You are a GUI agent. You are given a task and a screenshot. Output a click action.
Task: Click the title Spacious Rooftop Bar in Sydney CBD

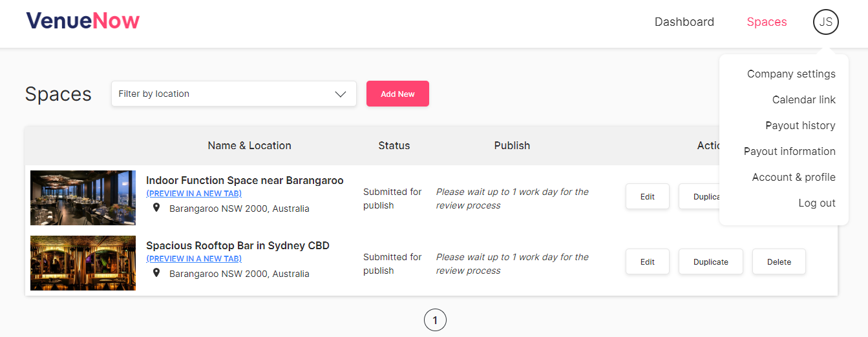[238, 245]
